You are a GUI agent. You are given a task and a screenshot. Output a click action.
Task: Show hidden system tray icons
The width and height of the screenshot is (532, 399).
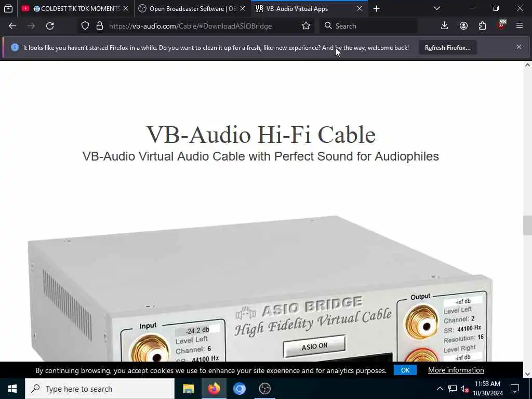[440, 389]
